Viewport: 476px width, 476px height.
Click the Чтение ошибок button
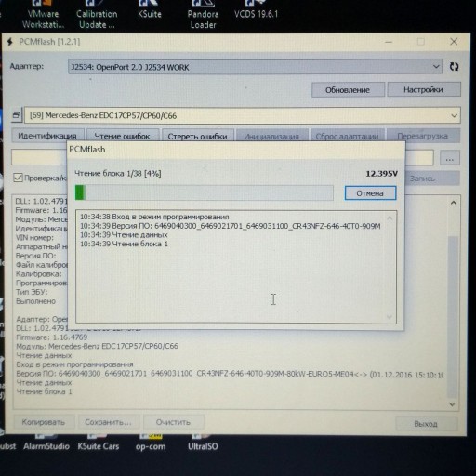click(x=123, y=136)
